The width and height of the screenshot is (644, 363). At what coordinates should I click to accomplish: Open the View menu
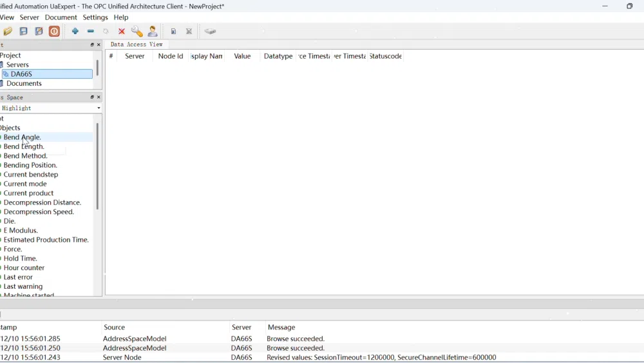tap(6, 17)
